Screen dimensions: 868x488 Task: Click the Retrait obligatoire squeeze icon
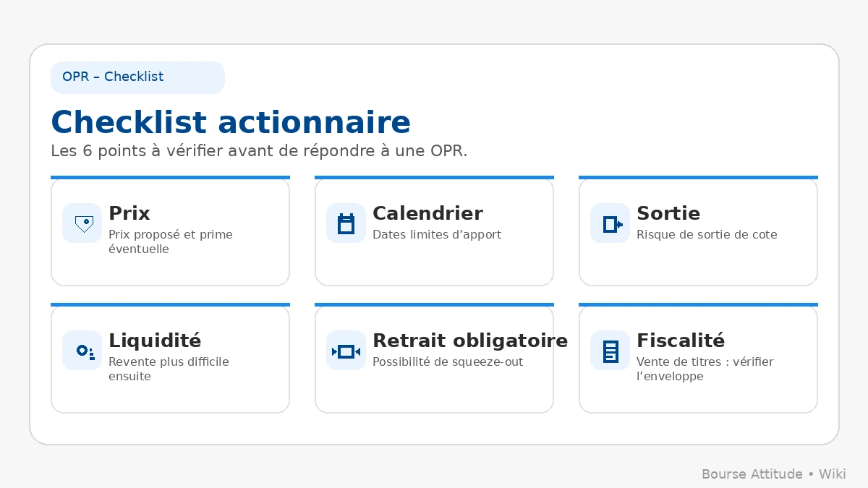click(346, 351)
